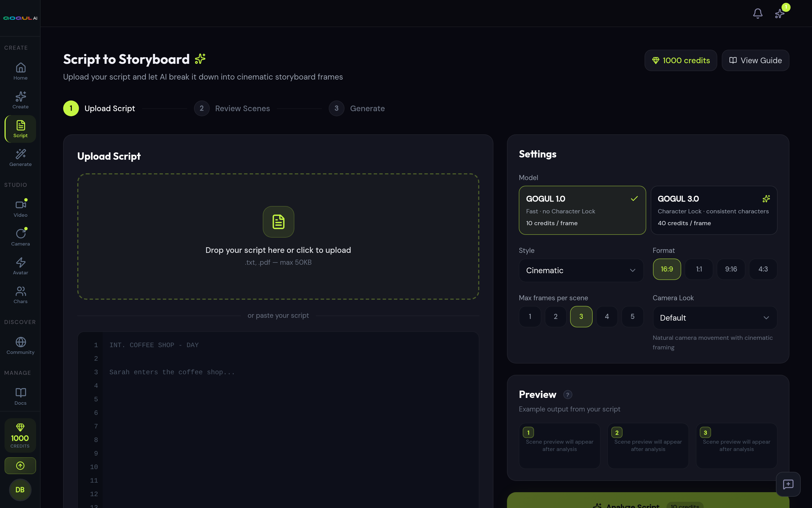Click the sidebar 1000 credits diamond badge

tap(20, 435)
